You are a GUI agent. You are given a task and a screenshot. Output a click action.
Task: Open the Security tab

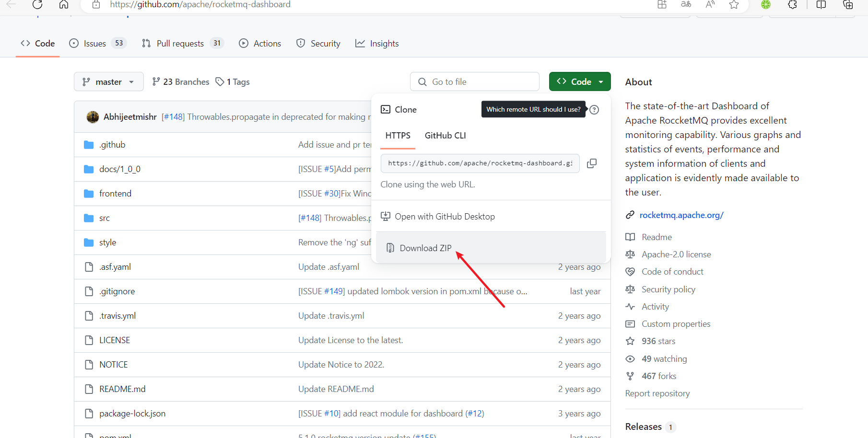(x=318, y=44)
